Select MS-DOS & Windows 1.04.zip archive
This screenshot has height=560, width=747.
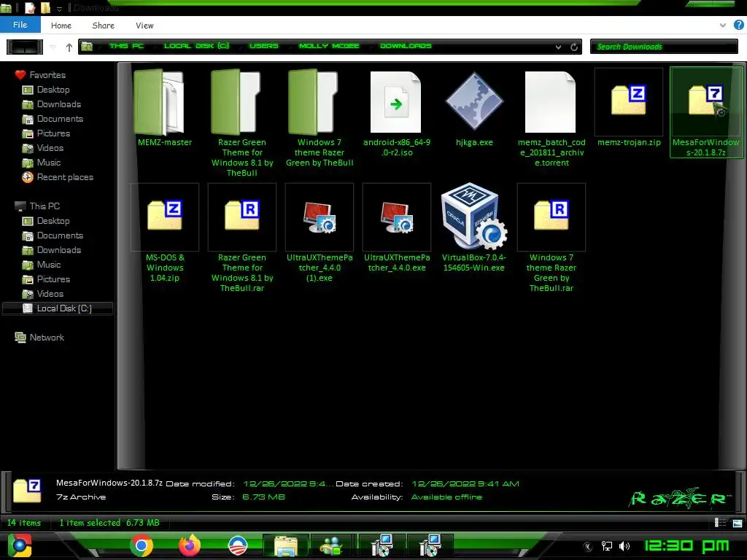click(165, 233)
